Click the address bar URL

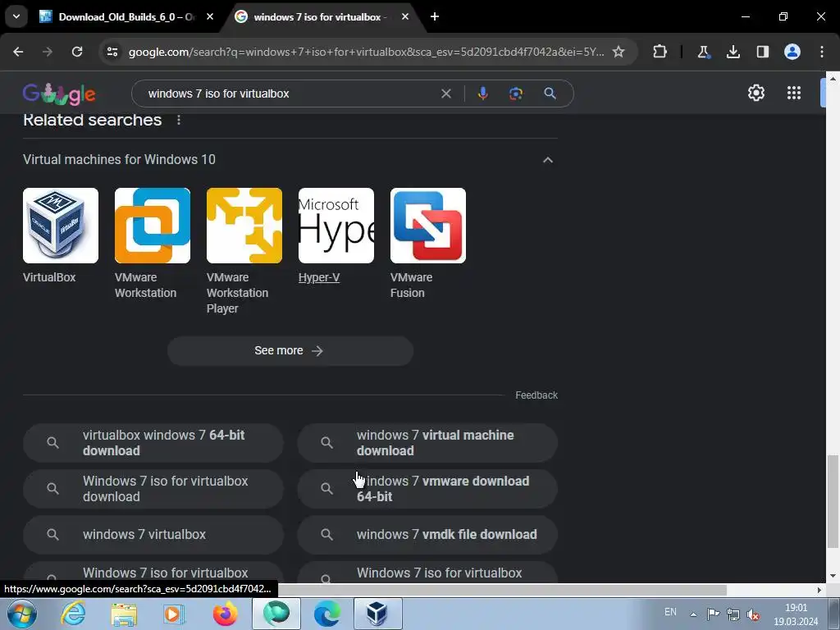pyautogui.click(x=366, y=52)
